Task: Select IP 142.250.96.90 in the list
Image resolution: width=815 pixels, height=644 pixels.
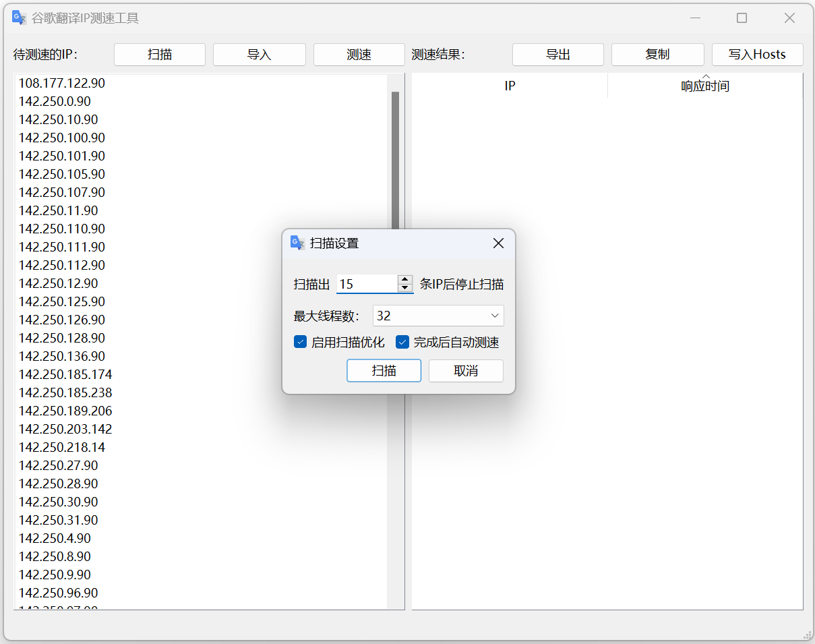Action: [x=58, y=593]
